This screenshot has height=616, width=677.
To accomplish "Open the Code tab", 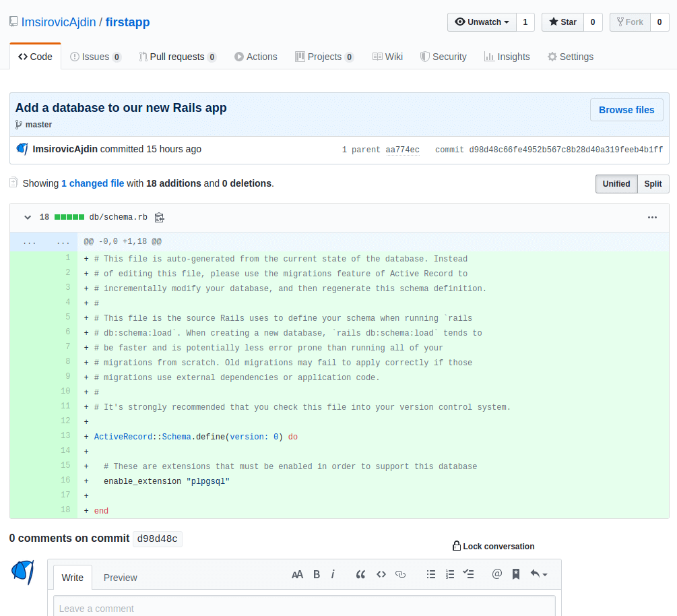I will pos(36,57).
